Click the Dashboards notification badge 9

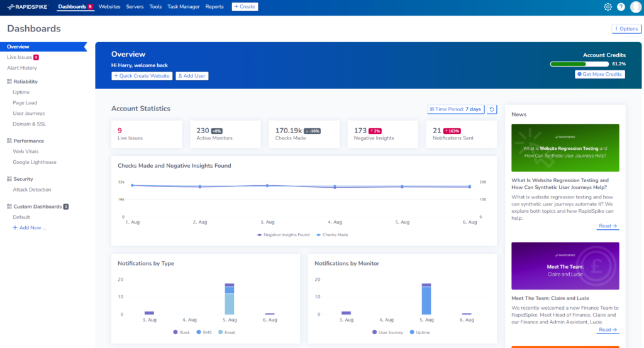click(90, 6)
